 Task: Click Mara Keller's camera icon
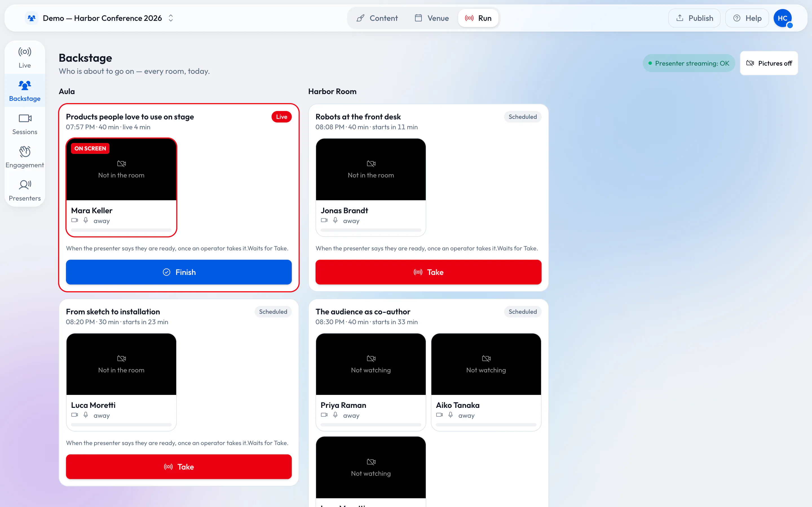[74, 220]
